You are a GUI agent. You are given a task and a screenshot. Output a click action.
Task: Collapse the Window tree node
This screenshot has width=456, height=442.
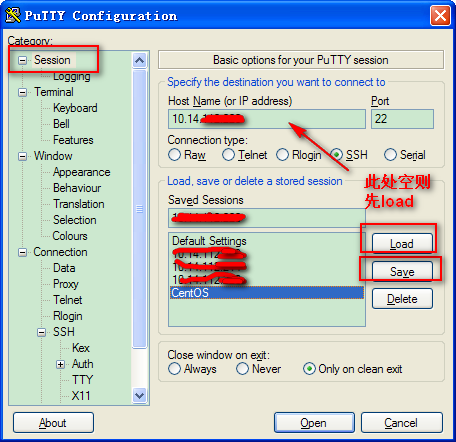click(22, 156)
